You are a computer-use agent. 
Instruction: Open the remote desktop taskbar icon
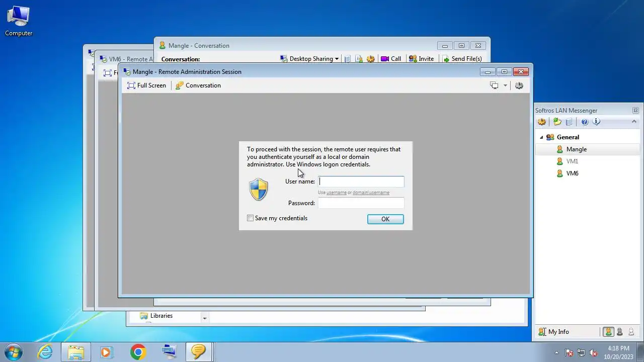(169, 352)
